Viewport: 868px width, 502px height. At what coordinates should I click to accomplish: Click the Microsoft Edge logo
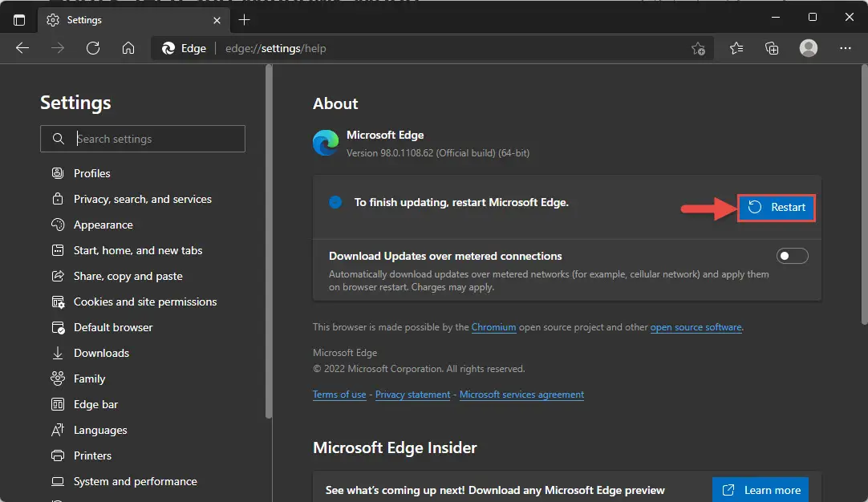click(326, 143)
